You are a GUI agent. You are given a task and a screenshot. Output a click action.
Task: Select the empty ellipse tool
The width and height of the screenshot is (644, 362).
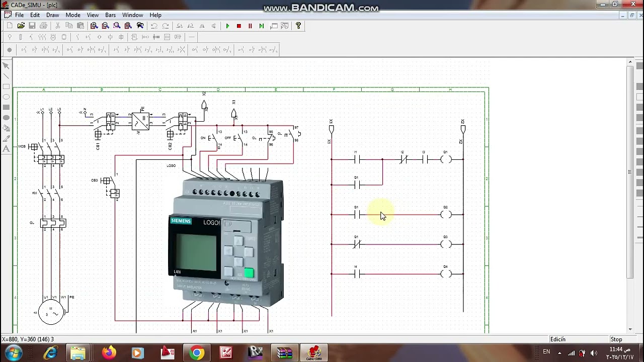6,97
